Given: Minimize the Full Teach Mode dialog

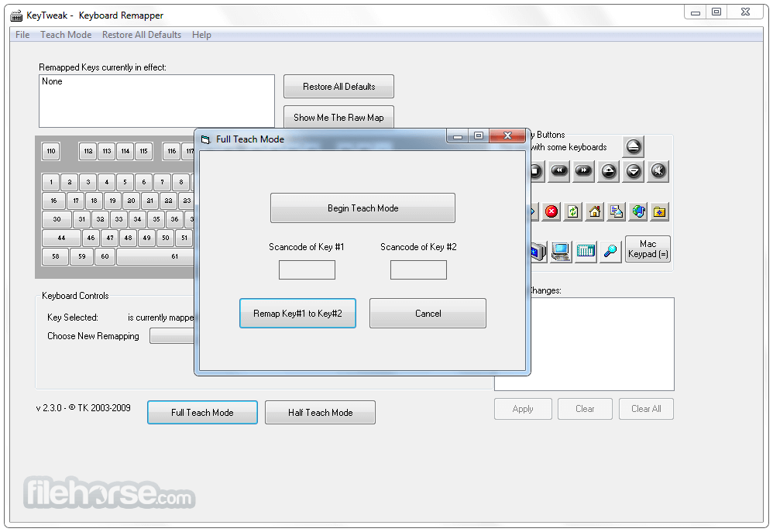Looking at the screenshot, I should click(458, 136).
